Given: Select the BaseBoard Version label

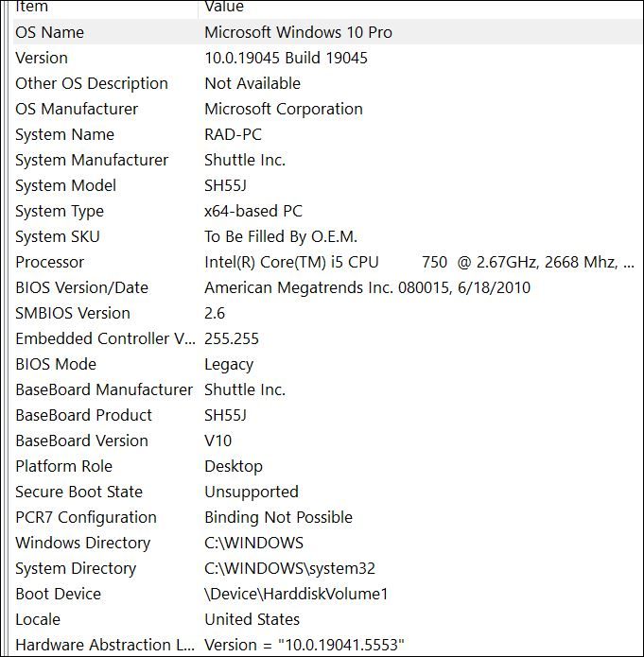Looking at the screenshot, I should coord(81,441).
